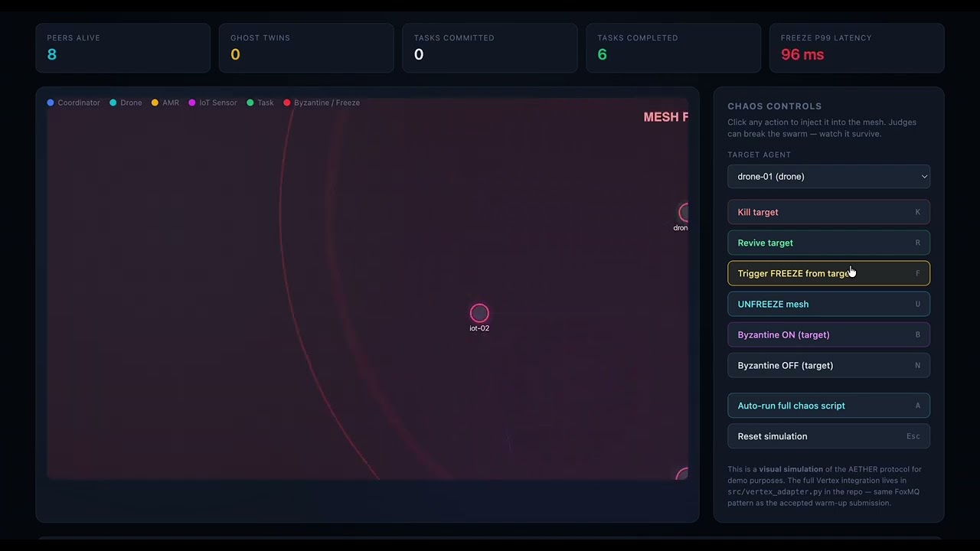
Task: Click the CHAOS CONTROLS heading
Action: [x=775, y=106]
